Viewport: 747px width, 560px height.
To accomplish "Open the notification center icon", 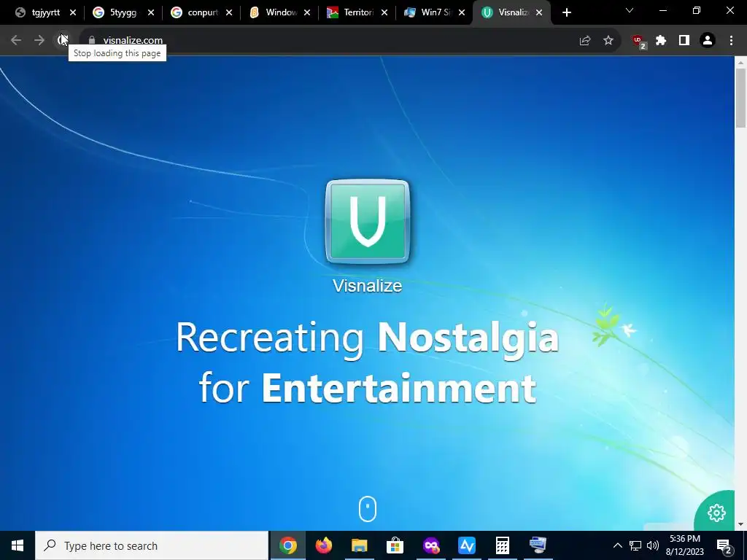I will 724,545.
